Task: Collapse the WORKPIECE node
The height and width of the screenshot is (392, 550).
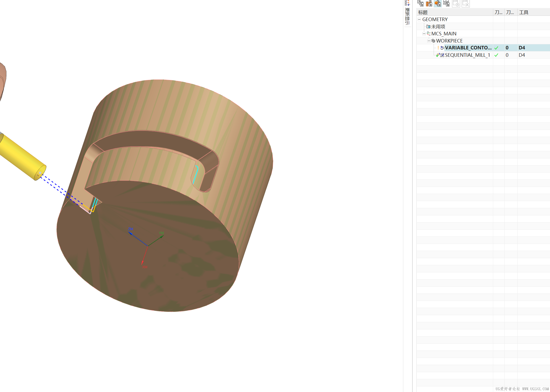Action: point(429,41)
